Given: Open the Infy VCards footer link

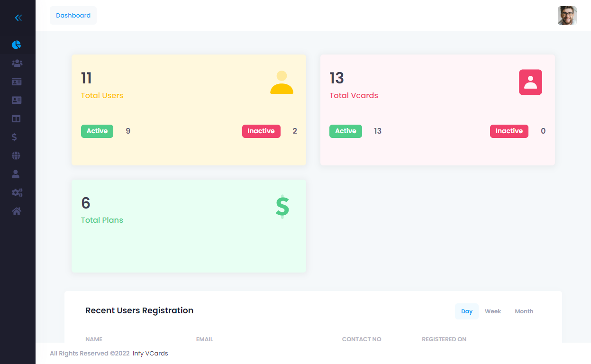Looking at the screenshot, I should point(150,353).
